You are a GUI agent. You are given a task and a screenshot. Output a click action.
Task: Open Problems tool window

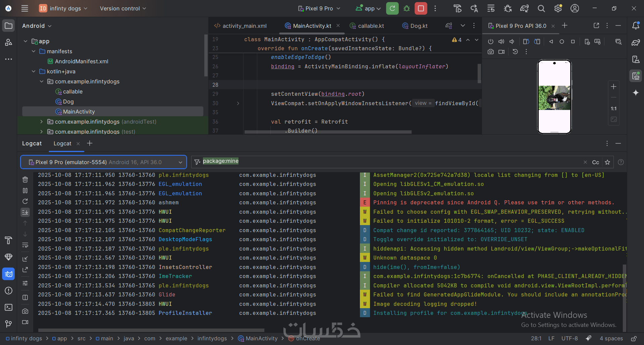pyautogui.click(x=9, y=290)
